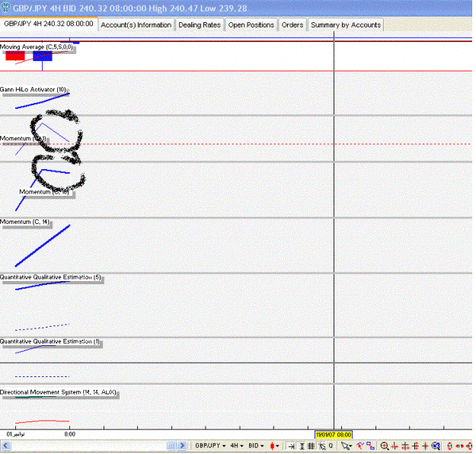Open the GBP/JPY 4H chart tab

coord(49,24)
